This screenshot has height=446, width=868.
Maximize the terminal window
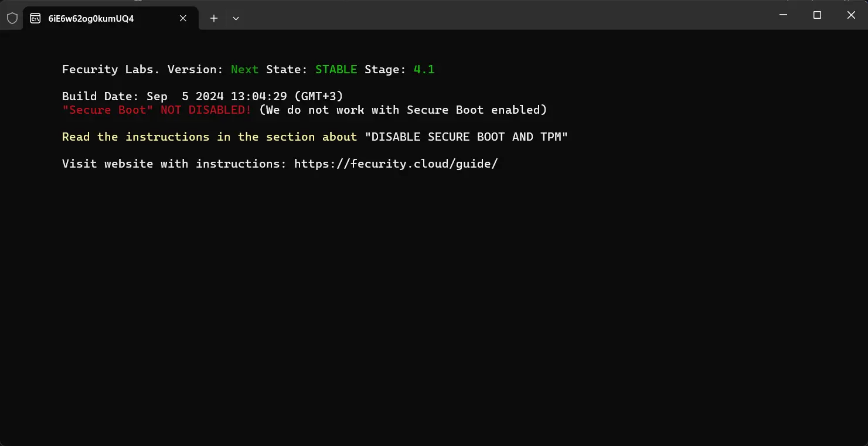[817, 15]
